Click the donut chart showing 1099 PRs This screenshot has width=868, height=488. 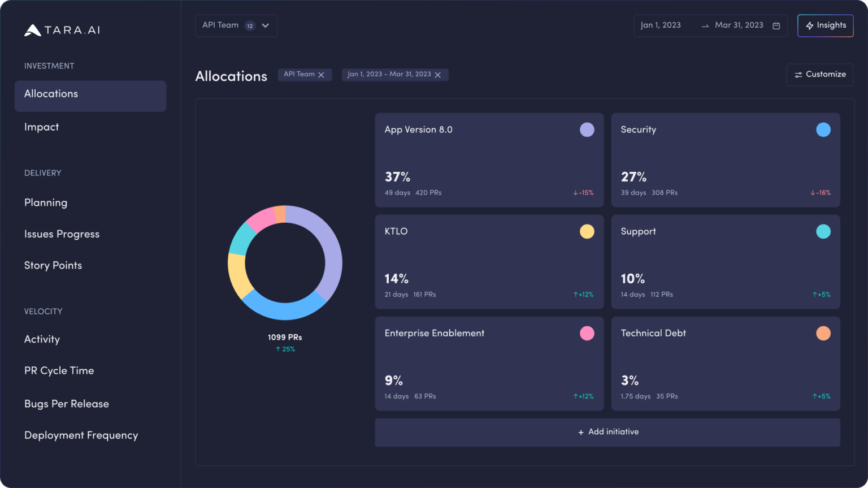(285, 263)
